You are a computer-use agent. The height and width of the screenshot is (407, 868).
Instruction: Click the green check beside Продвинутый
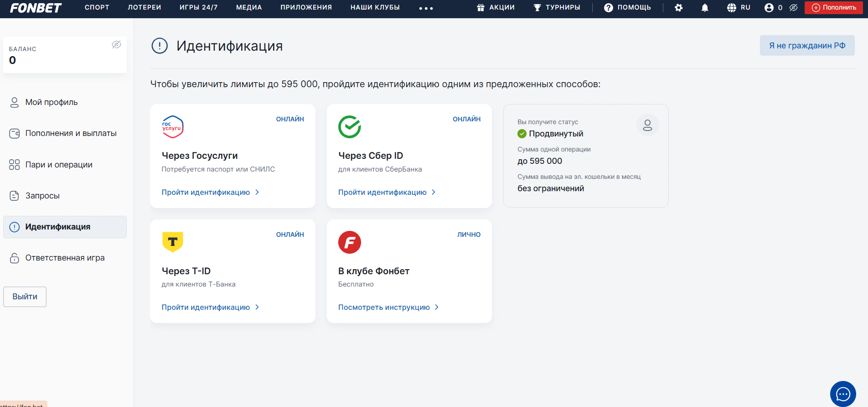coord(522,134)
